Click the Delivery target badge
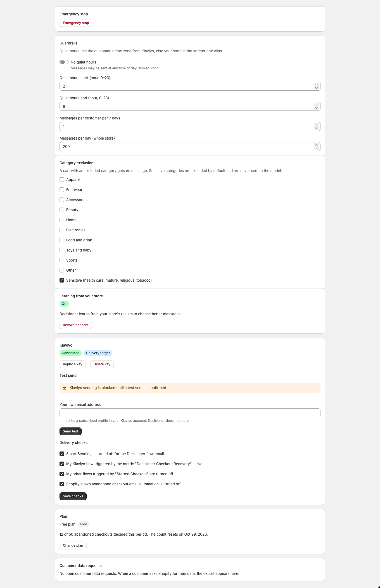This screenshot has width=380, height=588. click(98, 353)
